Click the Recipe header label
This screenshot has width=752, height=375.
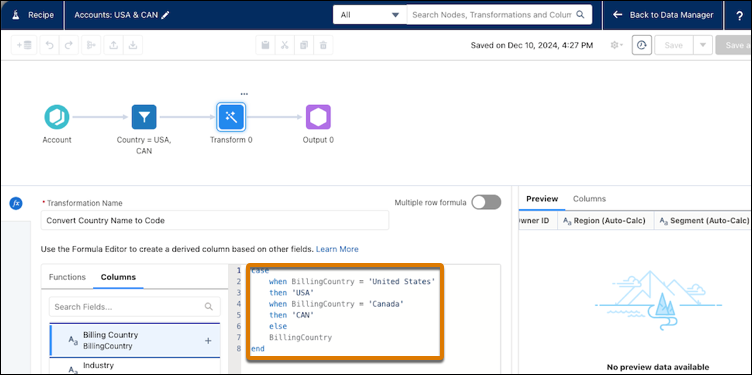41,15
